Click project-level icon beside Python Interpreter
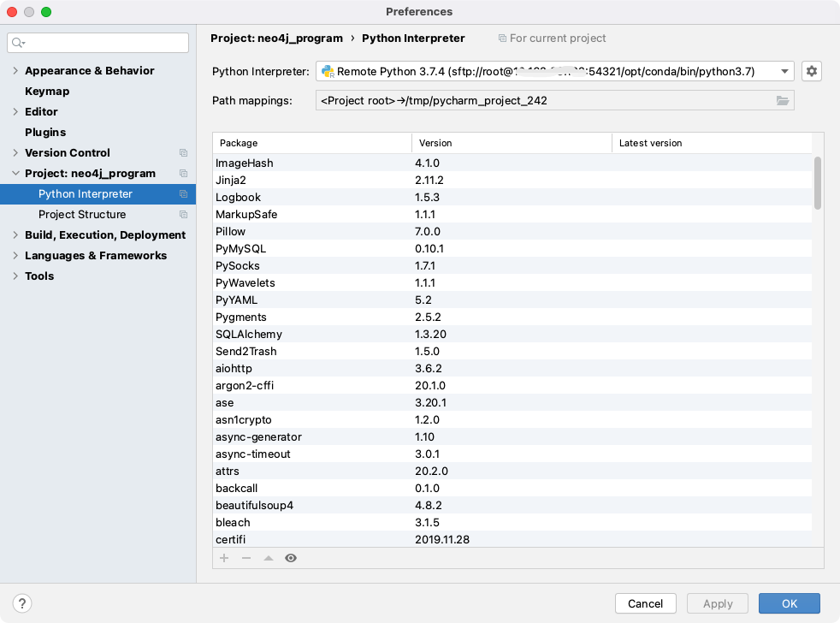840x623 pixels. (x=183, y=193)
